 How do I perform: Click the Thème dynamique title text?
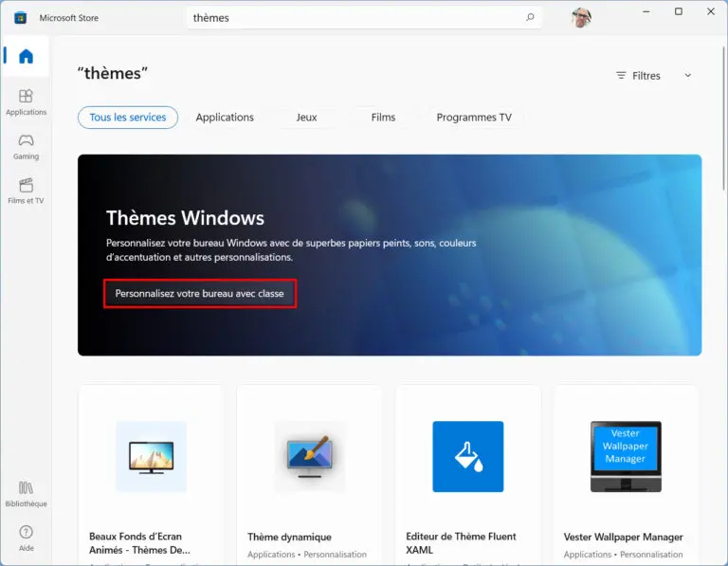289,537
